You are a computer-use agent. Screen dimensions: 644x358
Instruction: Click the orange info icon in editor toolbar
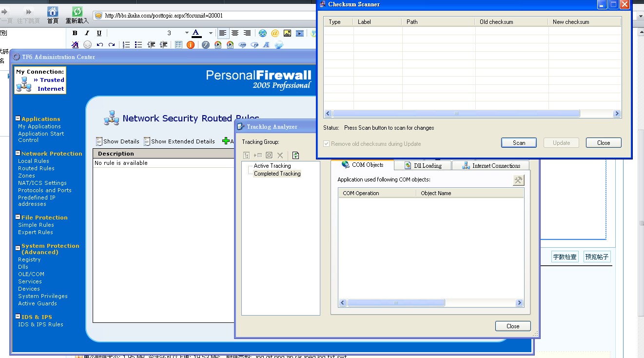pyautogui.click(x=191, y=45)
